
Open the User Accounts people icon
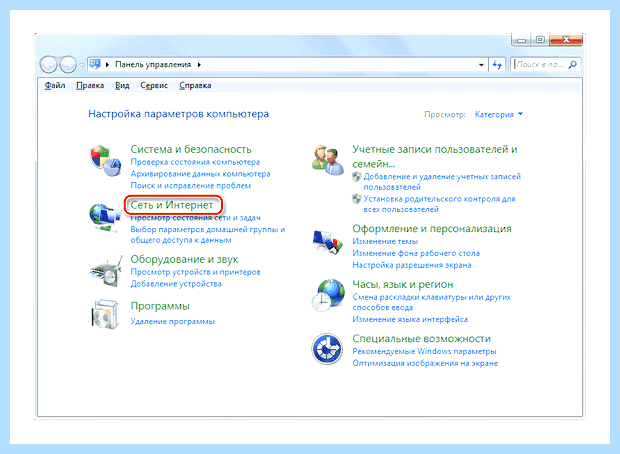tap(327, 161)
